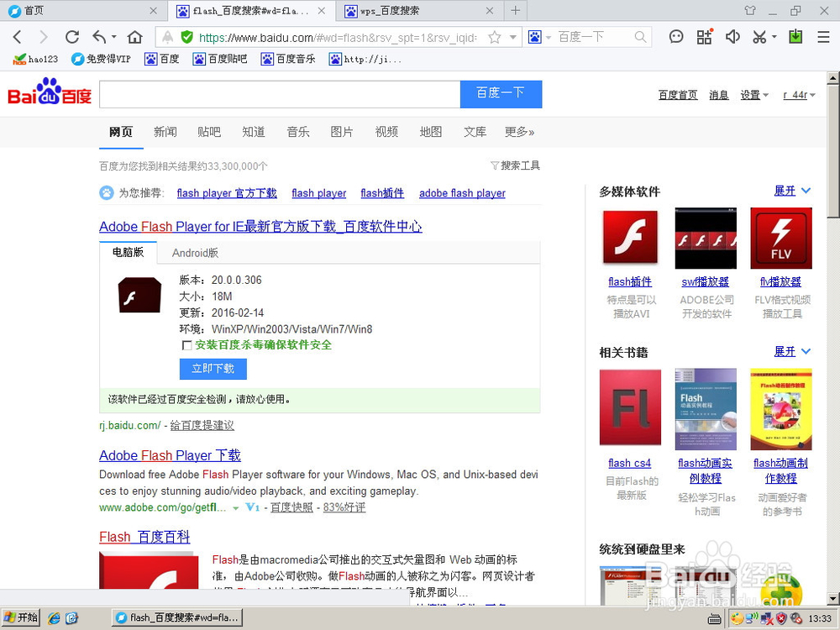Go back with the browser back arrow
The image size is (840, 630).
point(17,37)
